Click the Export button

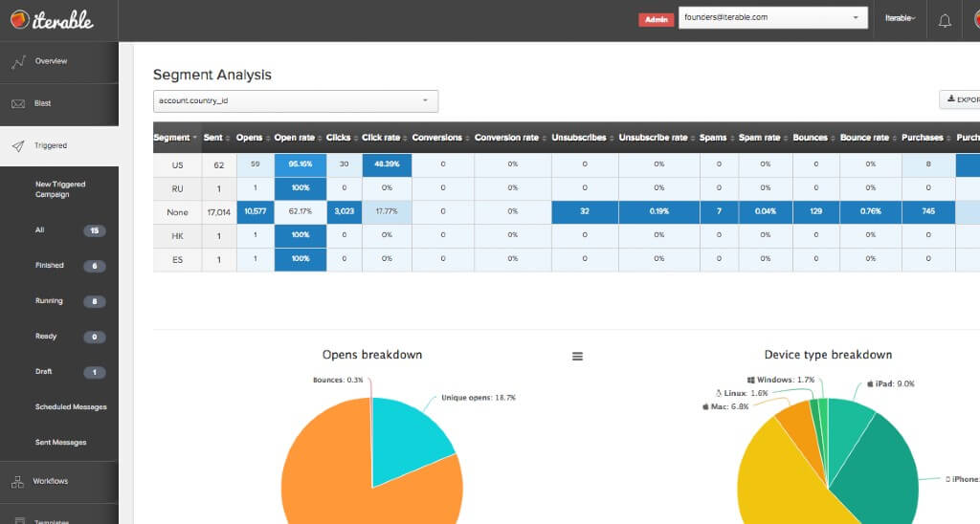960,99
